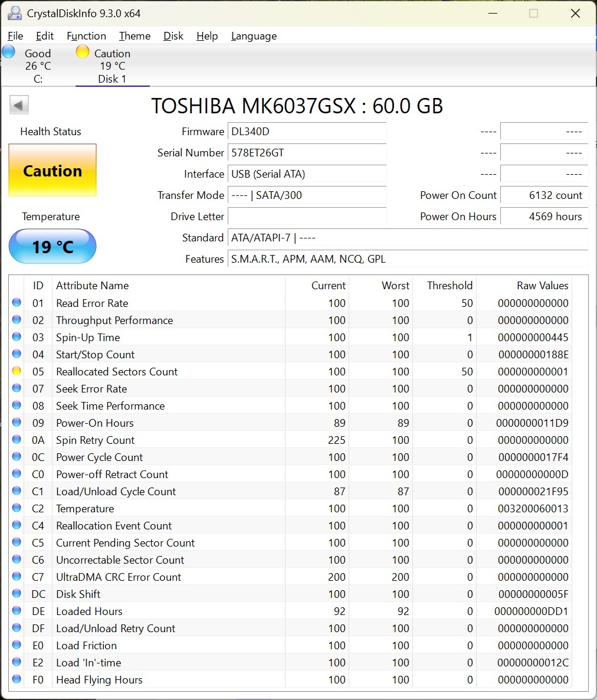
Task: Open the Theme menu
Action: (x=135, y=36)
